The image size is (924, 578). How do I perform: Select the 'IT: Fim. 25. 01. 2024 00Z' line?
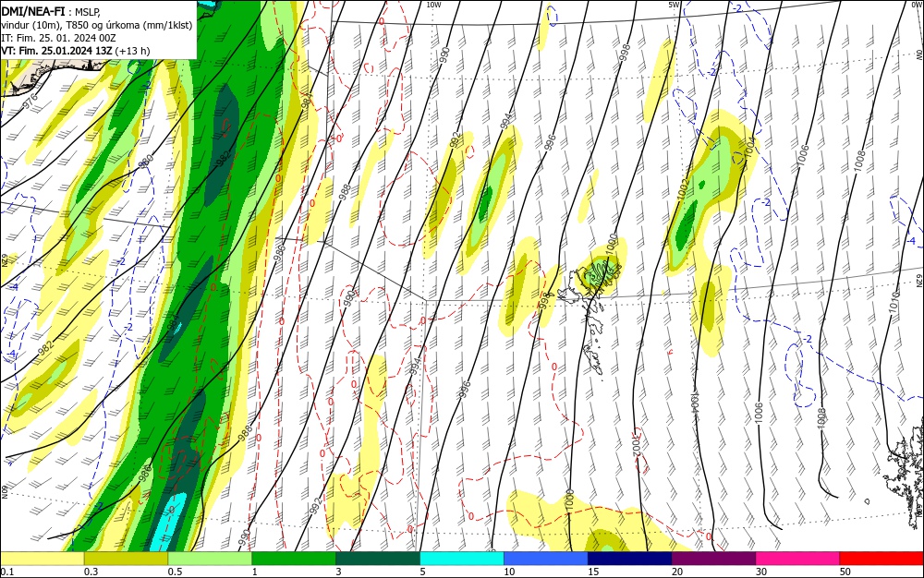coord(58,38)
